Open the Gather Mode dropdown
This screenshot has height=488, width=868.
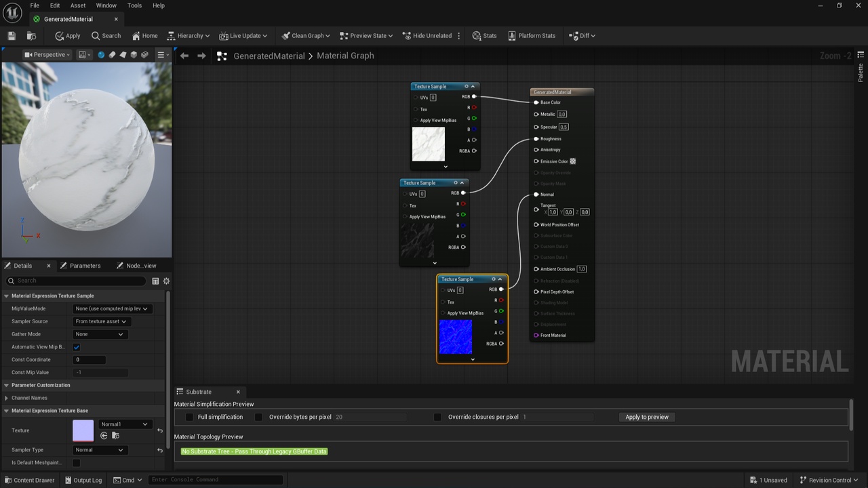(x=100, y=334)
